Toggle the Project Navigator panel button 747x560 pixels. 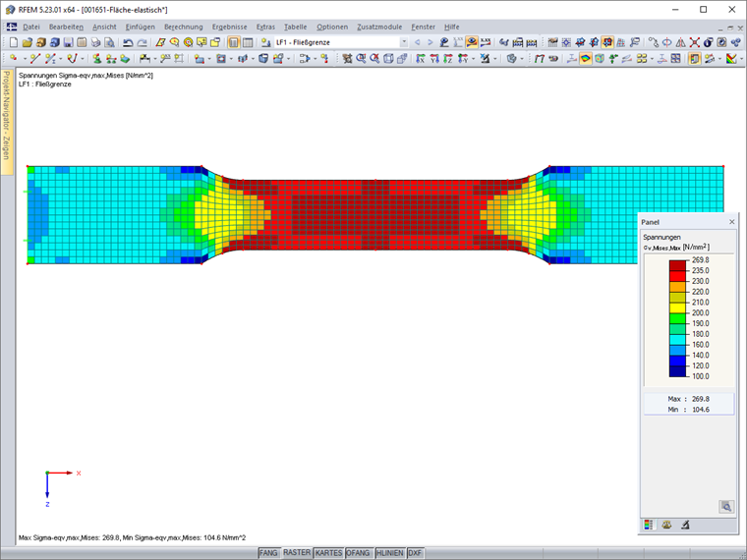click(234, 42)
